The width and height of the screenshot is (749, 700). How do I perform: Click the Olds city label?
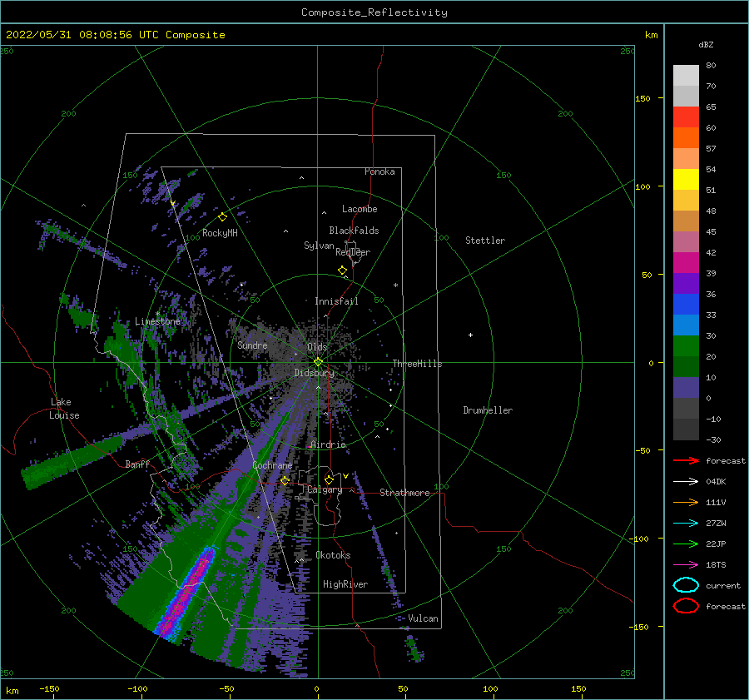(317, 347)
